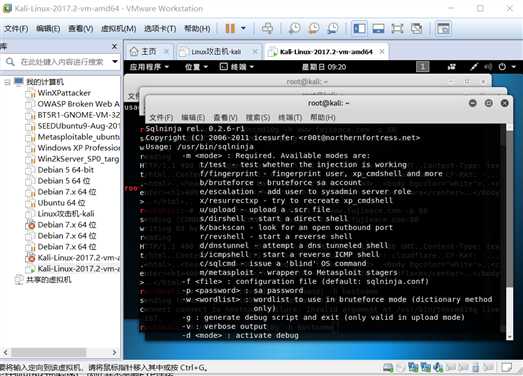This screenshot has width=523, height=376.
Task: Take a snapshot with the first clock icon
Action: tap(294, 28)
